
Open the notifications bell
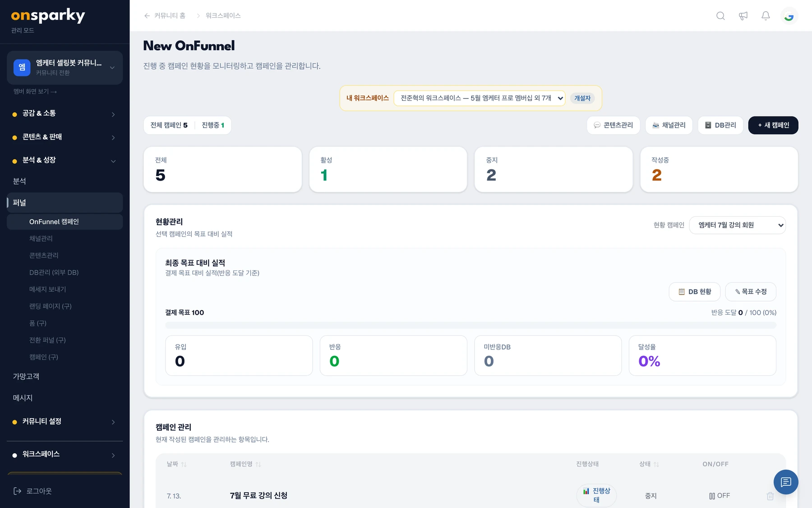point(766,16)
